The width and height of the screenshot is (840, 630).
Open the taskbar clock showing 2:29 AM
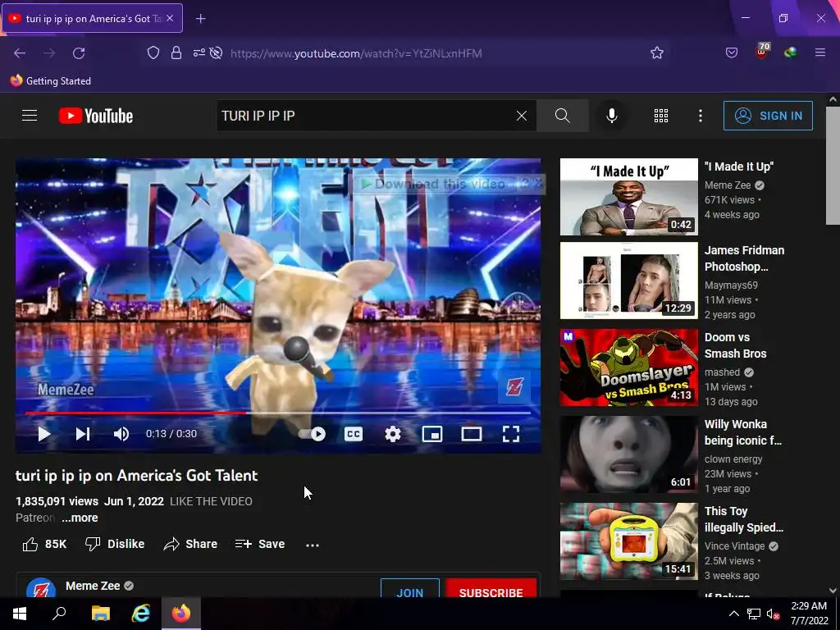tap(810, 614)
